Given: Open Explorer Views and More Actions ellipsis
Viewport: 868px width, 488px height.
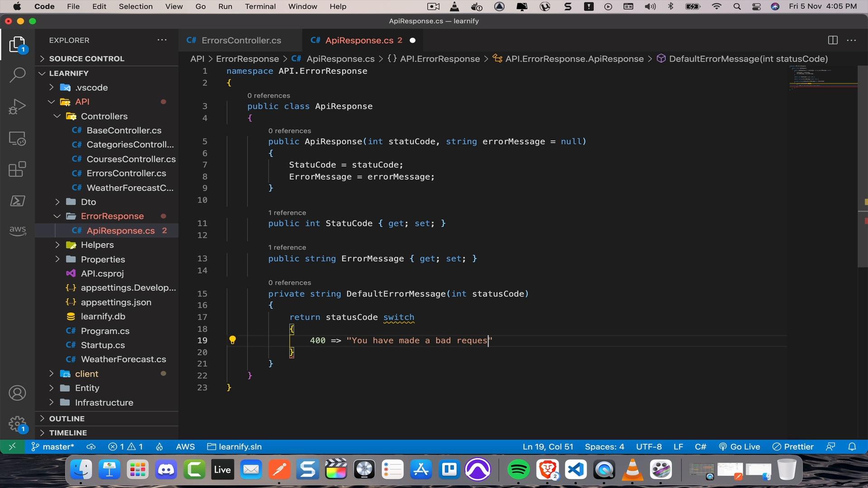Looking at the screenshot, I should point(162,40).
